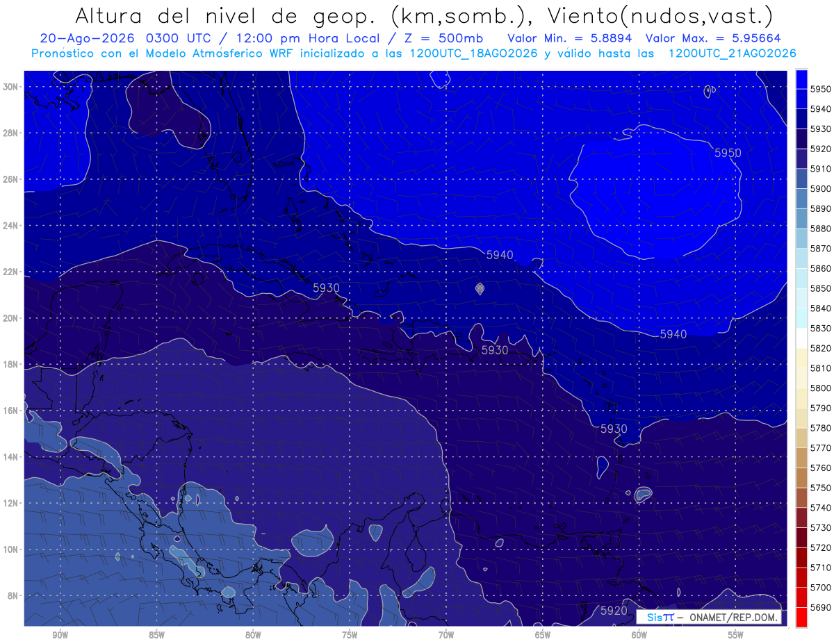This screenshot has height=644, width=834.
Task: Click the 26N latitude axis label
Action: coord(11,179)
